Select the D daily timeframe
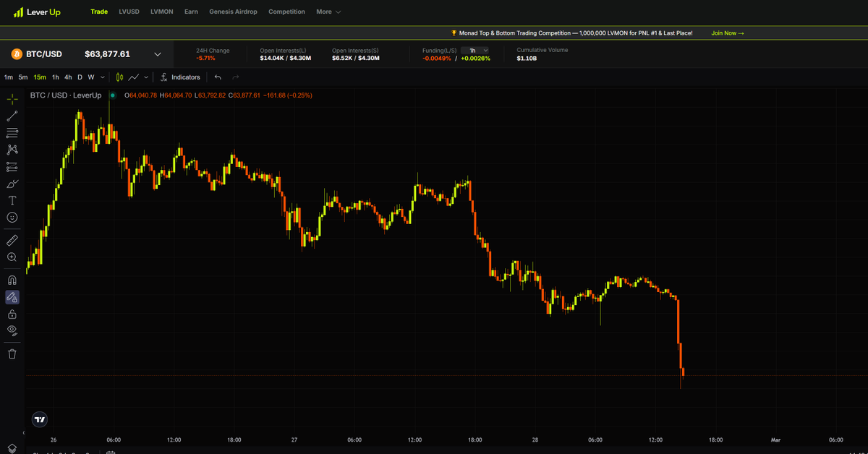The width and height of the screenshot is (868, 454). 80,77
